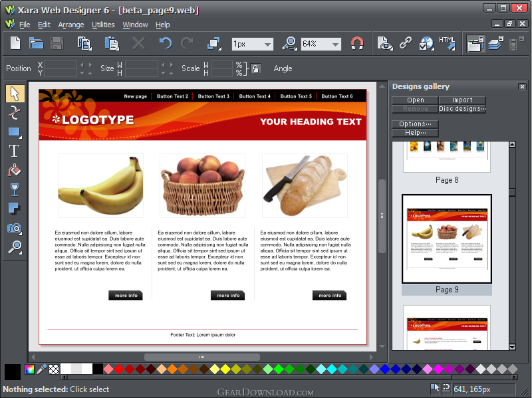532x398 pixels.
Task: Select the Rectangle tool
Action: [15, 132]
